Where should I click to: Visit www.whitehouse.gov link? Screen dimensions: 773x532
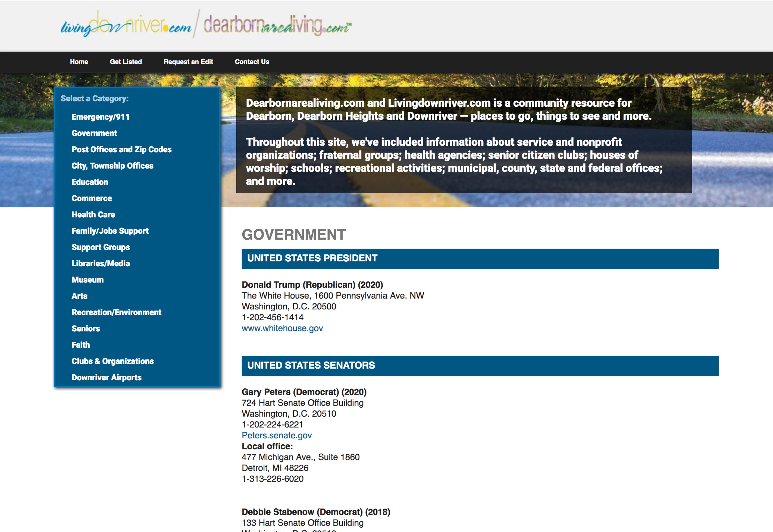coord(282,328)
